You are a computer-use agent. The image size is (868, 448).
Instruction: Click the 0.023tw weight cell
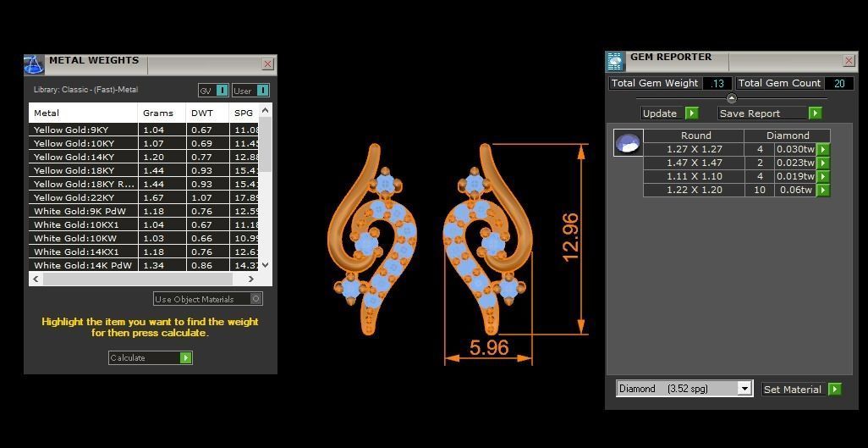click(x=795, y=163)
